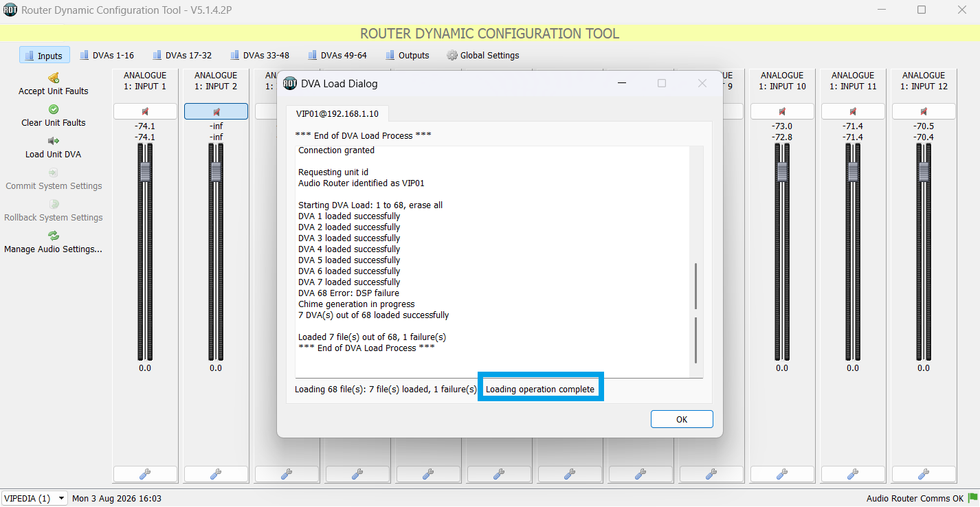Click the Rollback System Settings icon
Image resolution: width=980 pixels, height=507 pixels.
54,204
